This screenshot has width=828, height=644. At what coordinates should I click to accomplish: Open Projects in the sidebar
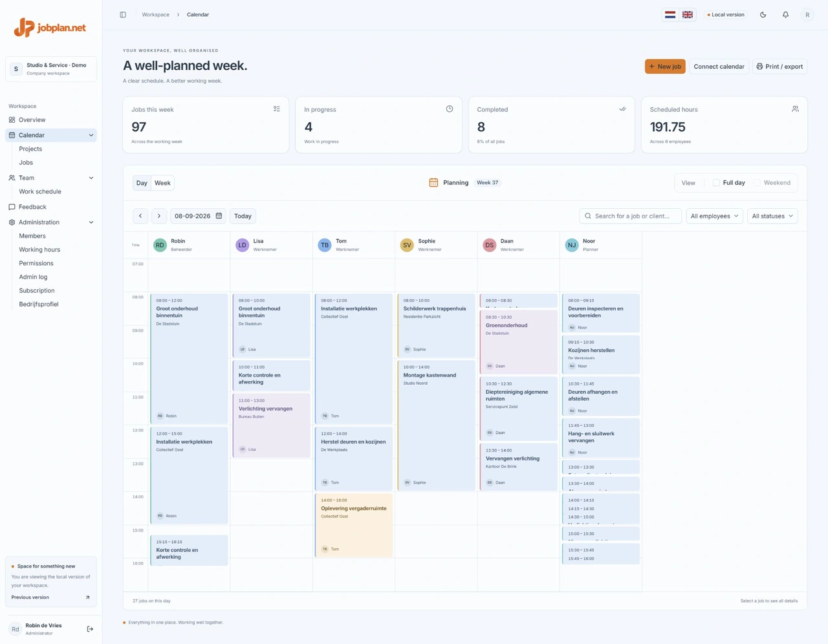coord(30,149)
